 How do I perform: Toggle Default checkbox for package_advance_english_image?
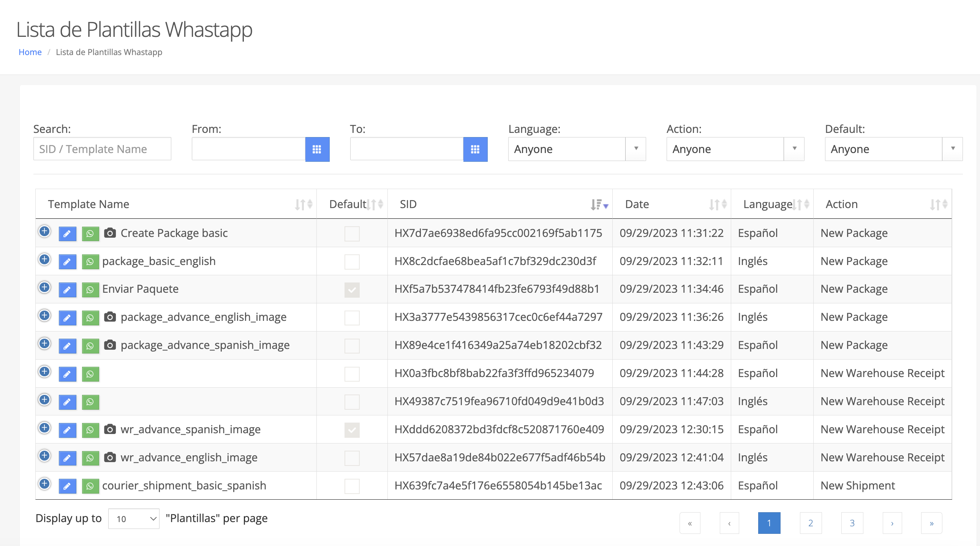click(x=352, y=318)
